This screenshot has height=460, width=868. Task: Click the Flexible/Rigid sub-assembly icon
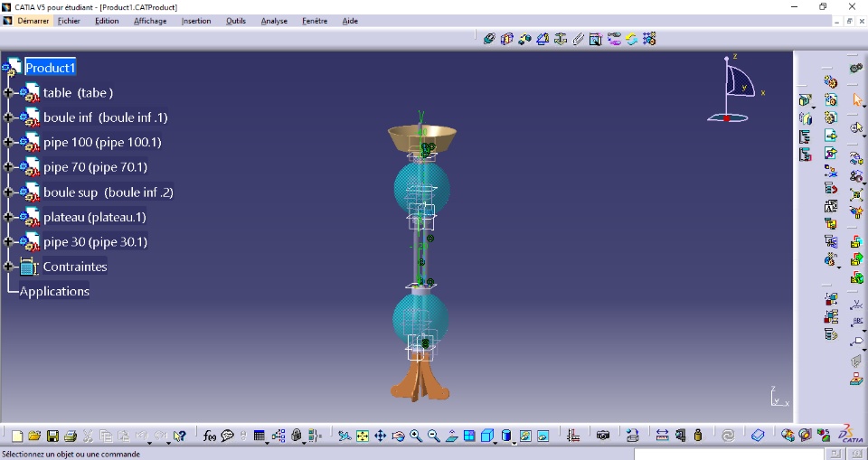[x=613, y=39]
